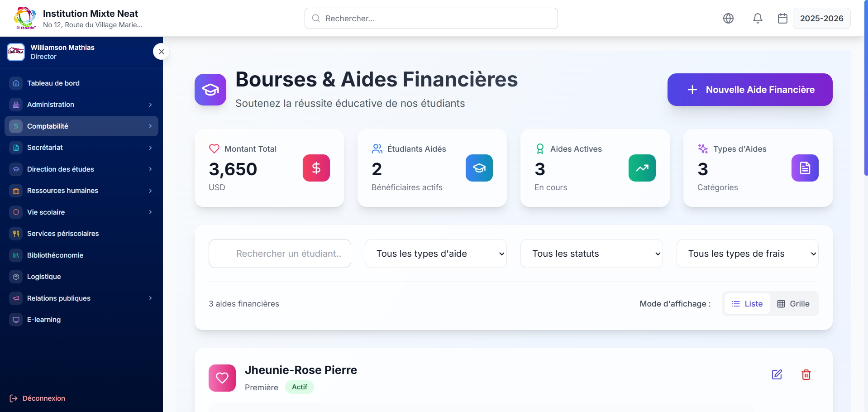Open the 'Tous les types d'aide' dropdown
868x412 pixels.
tap(435, 254)
